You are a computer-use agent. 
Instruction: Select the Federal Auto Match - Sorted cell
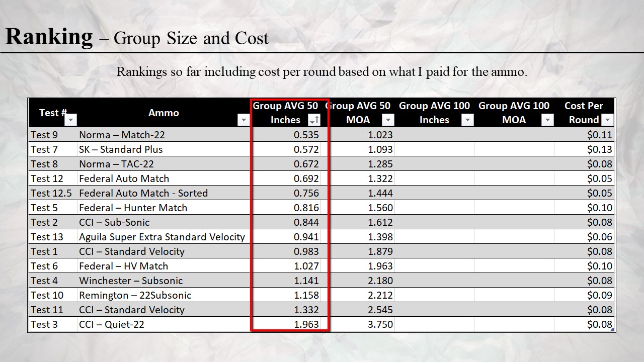click(x=164, y=193)
